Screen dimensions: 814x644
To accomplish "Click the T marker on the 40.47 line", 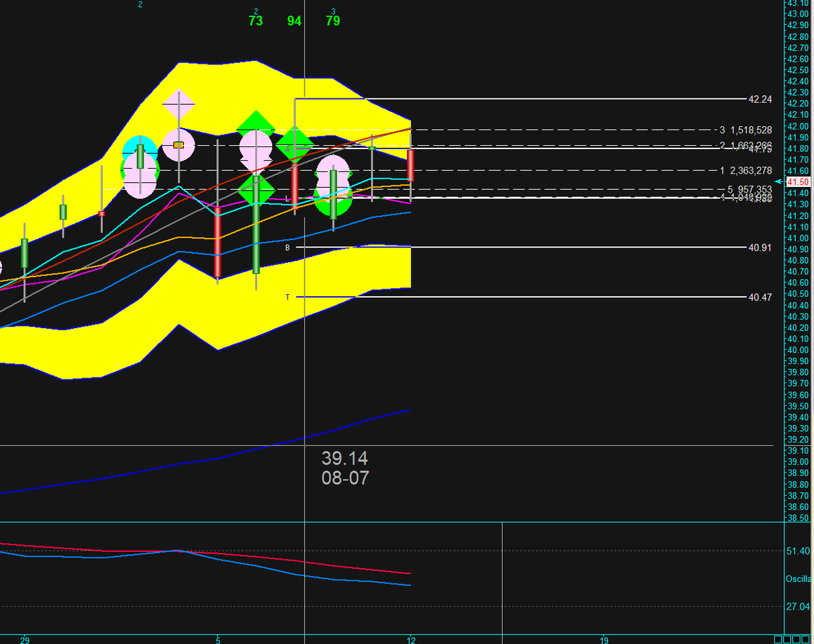I will 287,297.
